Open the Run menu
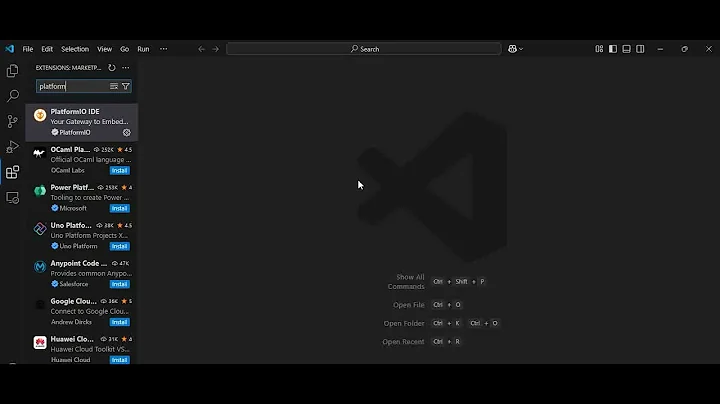This screenshot has height=404, width=720. coord(143,49)
